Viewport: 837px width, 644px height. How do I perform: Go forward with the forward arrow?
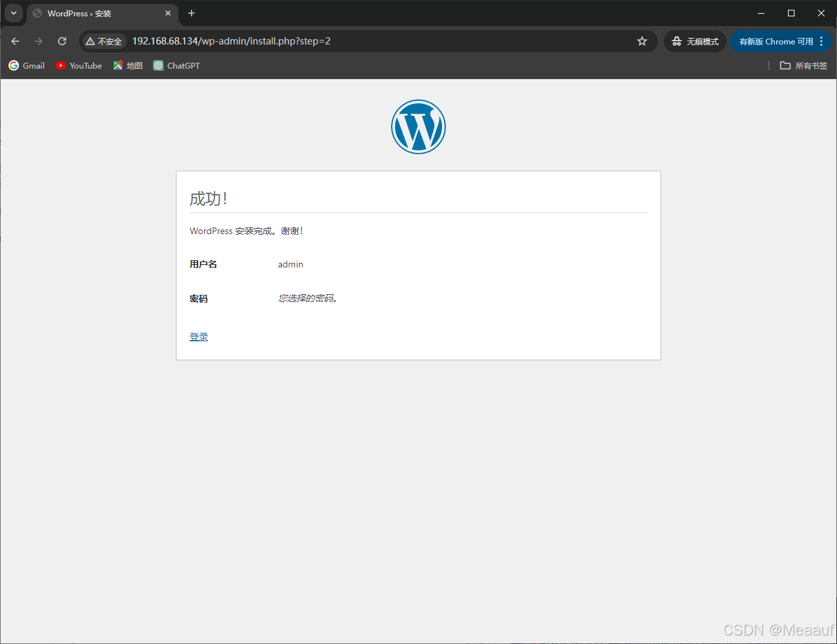point(39,41)
